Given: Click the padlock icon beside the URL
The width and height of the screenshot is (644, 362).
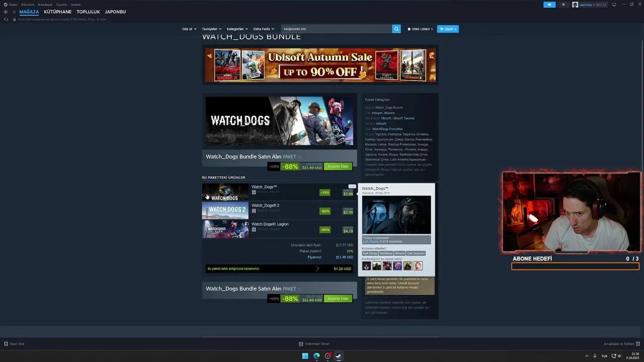Looking at the screenshot, I should pyautogui.click(x=15, y=19).
